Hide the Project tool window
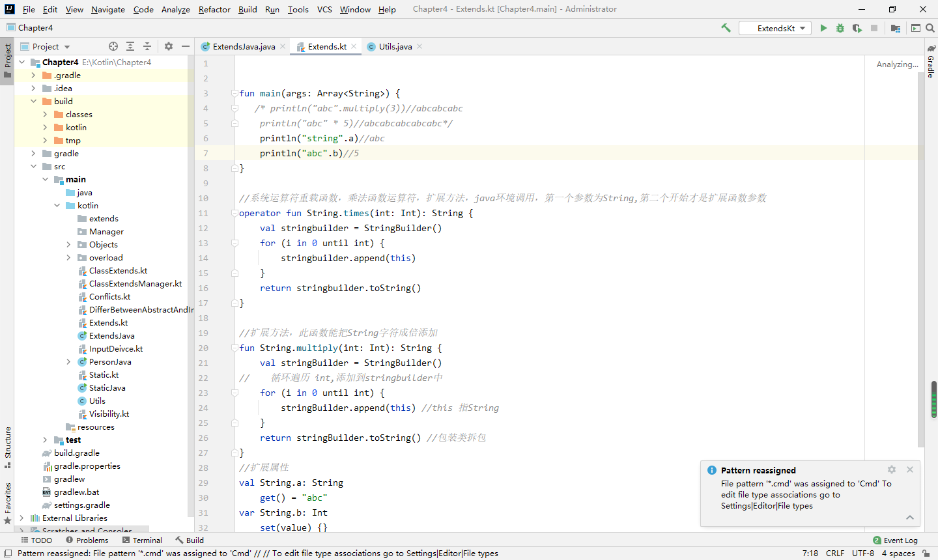The width and height of the screenshot is (938, 560). pyautogui.click(x=186, y=46)
